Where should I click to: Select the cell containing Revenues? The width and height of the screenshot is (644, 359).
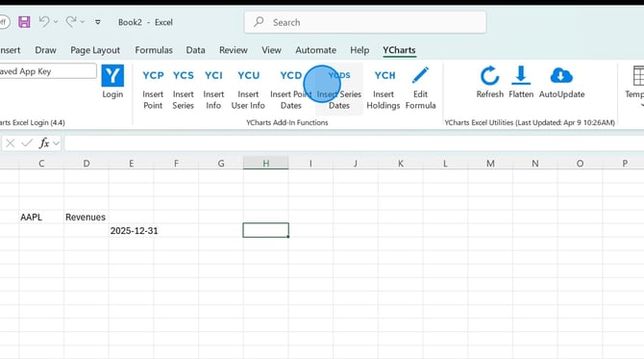(87, 218)
